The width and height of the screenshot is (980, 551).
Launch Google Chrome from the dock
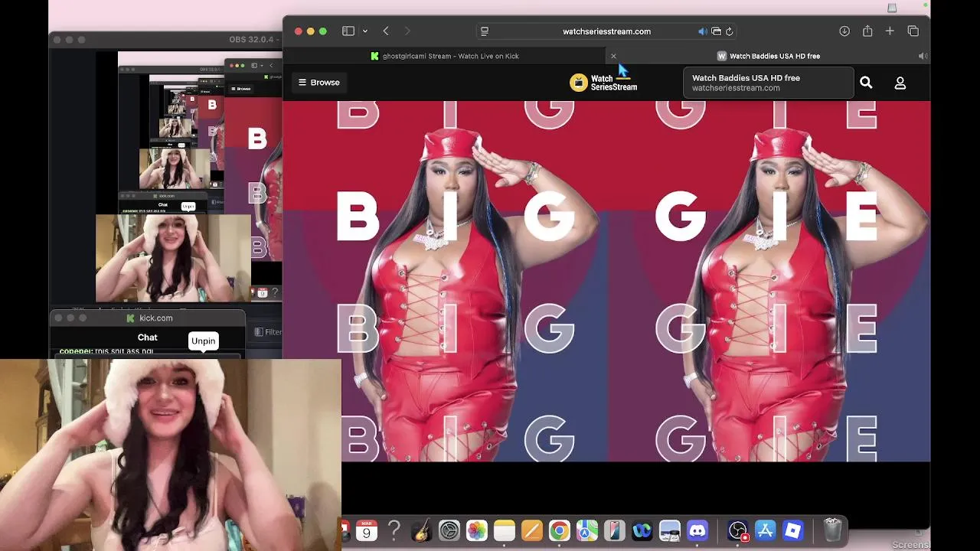pos(560,530)
